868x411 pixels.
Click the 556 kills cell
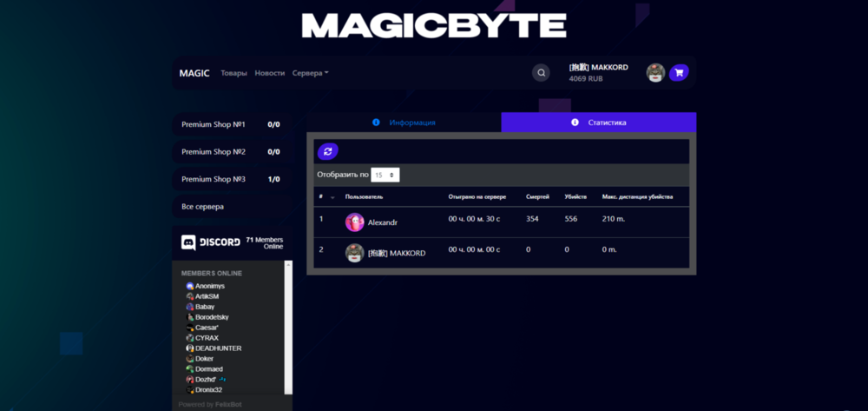(571, 219)
